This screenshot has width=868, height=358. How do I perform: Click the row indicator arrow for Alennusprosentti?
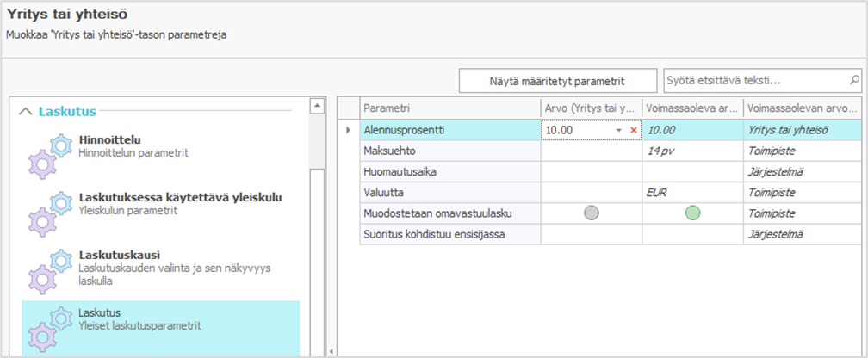348,130
